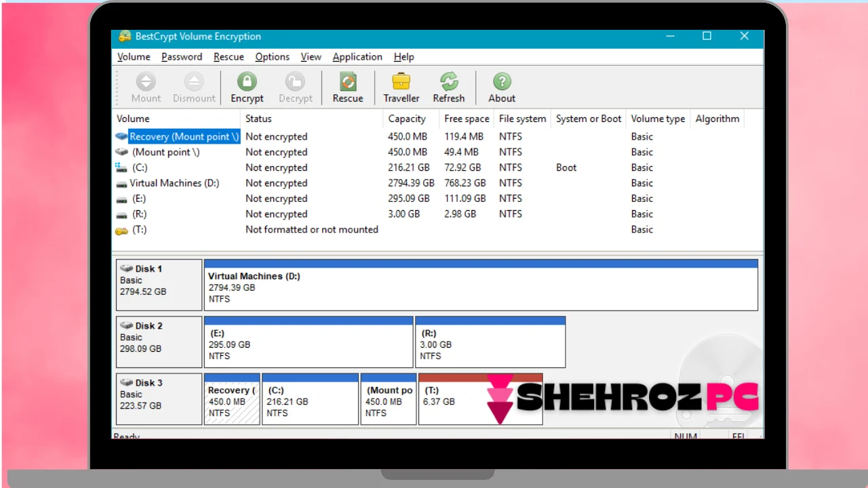Select the (E:) partition block on Disk 2
This screenshot has height=488, width=868.
(309, 342)
